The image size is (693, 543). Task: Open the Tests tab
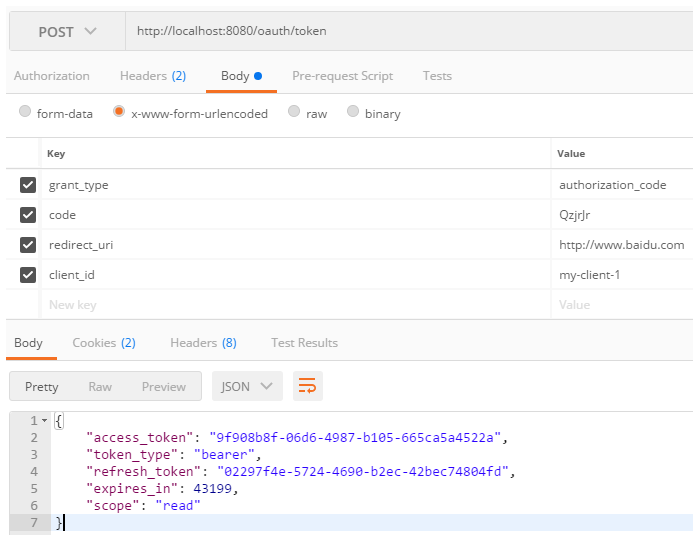[x=437, y=76]
